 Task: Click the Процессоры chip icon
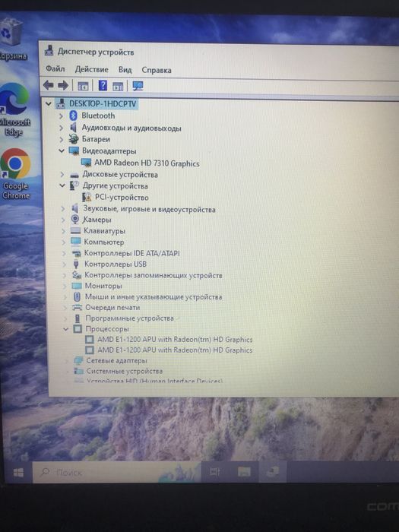coord(78,329)
